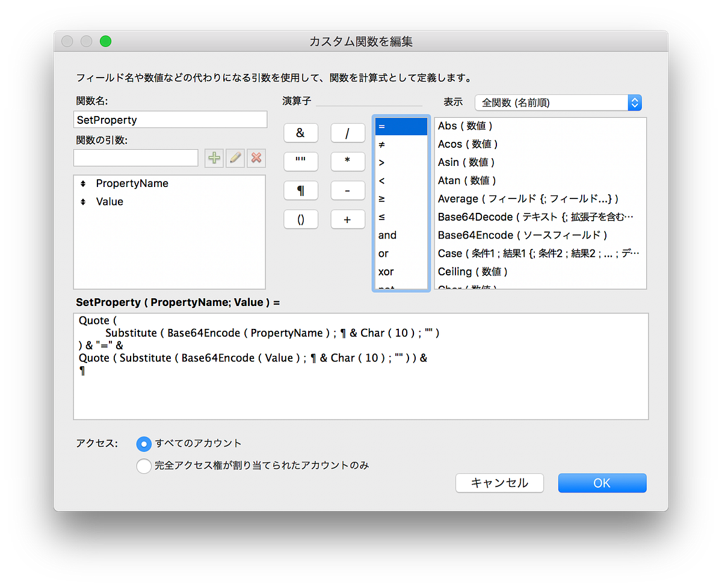This screenshot has width=722, height=588.
Task: Select the すべてのアカウント access radio button
Action: 144,443
